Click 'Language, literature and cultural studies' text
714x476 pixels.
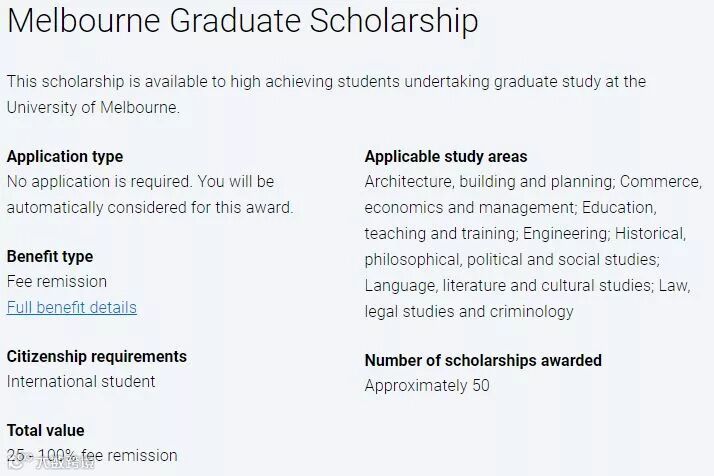tap(507, 286)
